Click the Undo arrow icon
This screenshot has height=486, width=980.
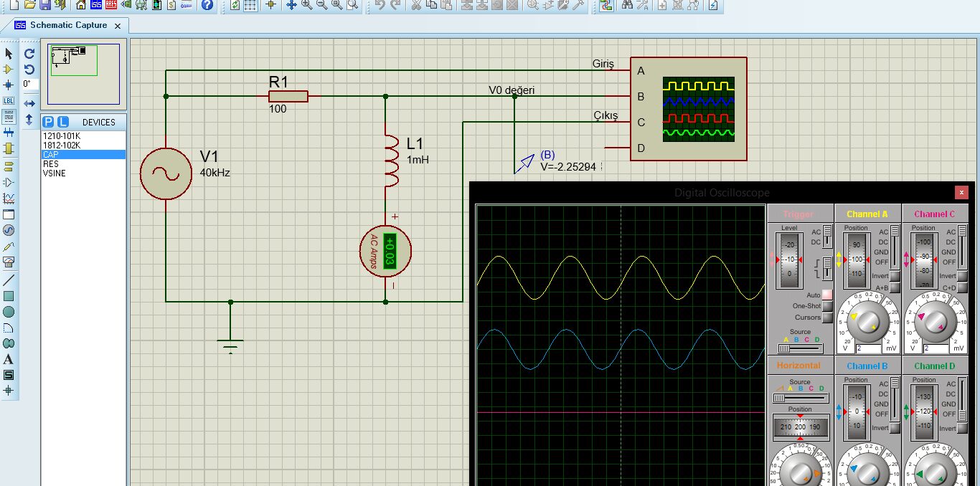point(380,5)
